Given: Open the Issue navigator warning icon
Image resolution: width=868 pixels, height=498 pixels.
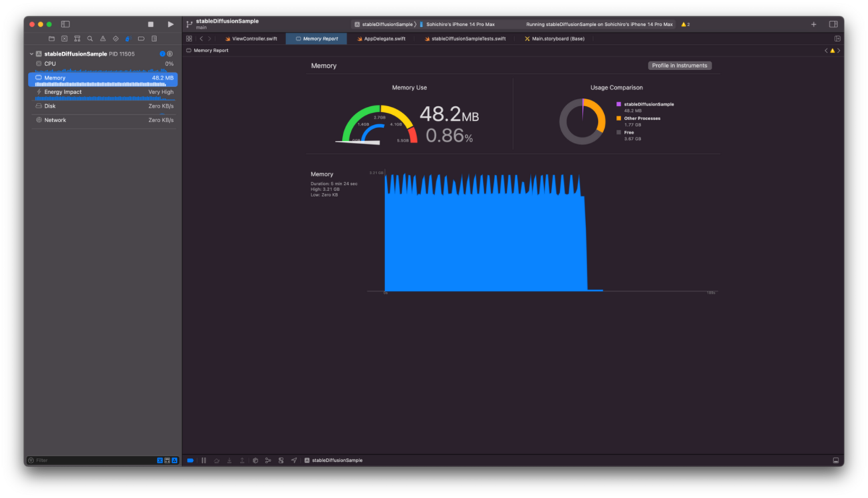Looking at the screenshot, I should [x=103, y=39].
